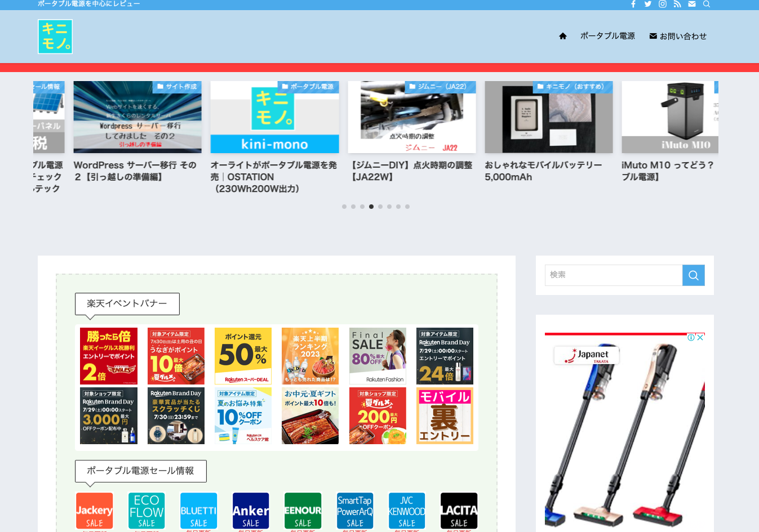Viewport: 759px width, 532px height.
Task: Open iMuto M10 ってどう？ article title
Action: coord(668,171)
